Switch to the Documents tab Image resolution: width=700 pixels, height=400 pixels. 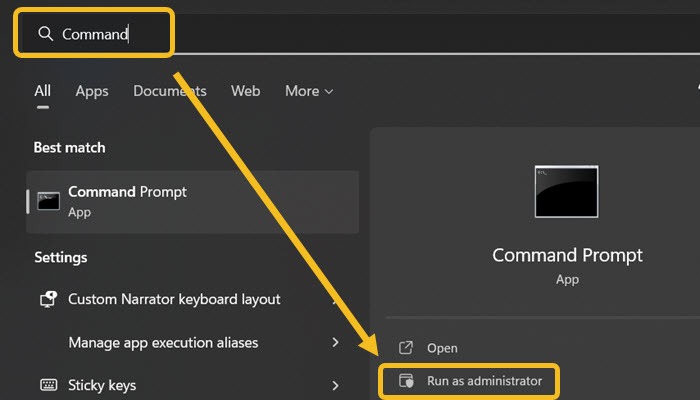(170, 91)
